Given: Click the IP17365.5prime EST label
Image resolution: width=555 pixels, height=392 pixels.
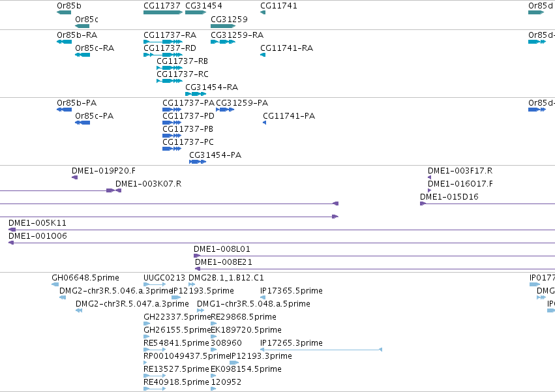Looking at the screenshot, I should [292, 291].
